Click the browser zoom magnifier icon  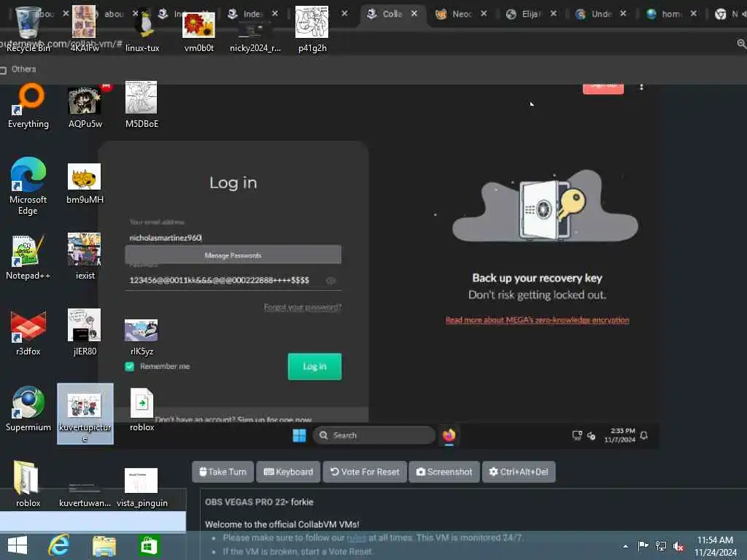(741, 44)
